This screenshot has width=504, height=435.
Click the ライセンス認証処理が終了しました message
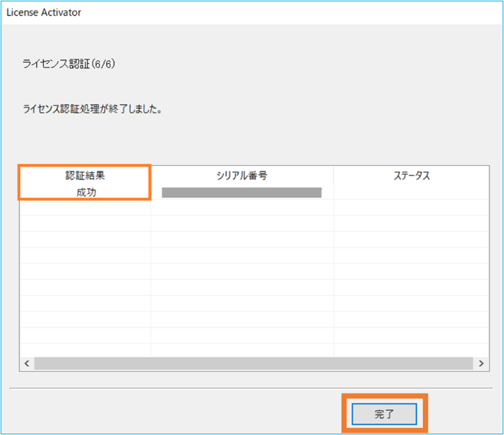coord(91,111)
